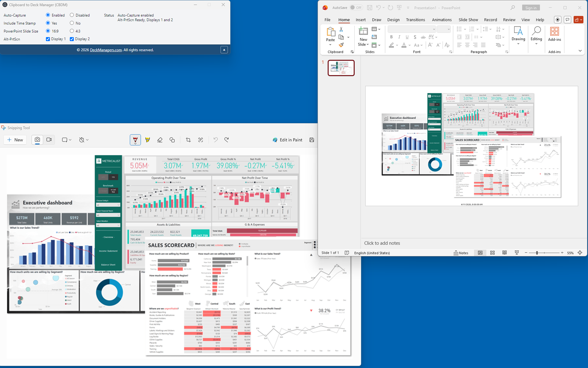This screenshot has width=588, height=368.
Task: Select the Pen tool in Snipping Tool
Action: pos(135,140)
